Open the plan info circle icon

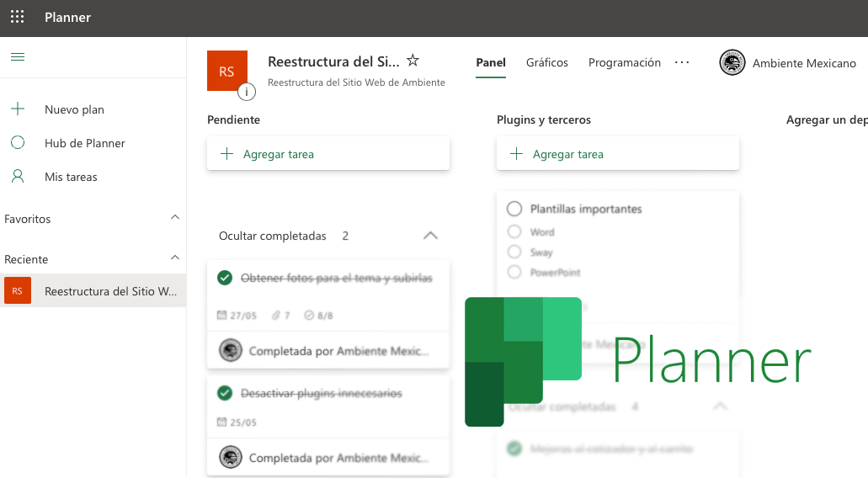[247, 92]
